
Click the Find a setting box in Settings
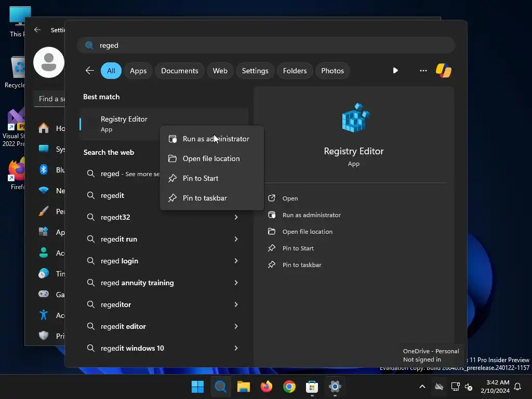point(49,99)
